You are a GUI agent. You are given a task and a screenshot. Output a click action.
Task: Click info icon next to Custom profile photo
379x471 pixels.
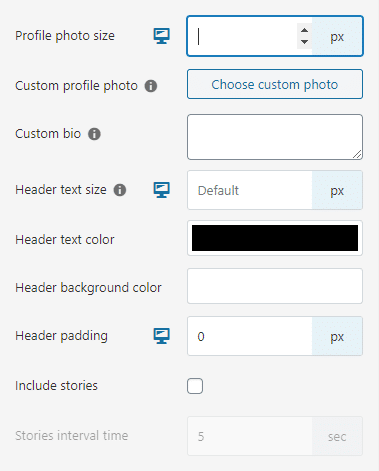coord(151,86)
